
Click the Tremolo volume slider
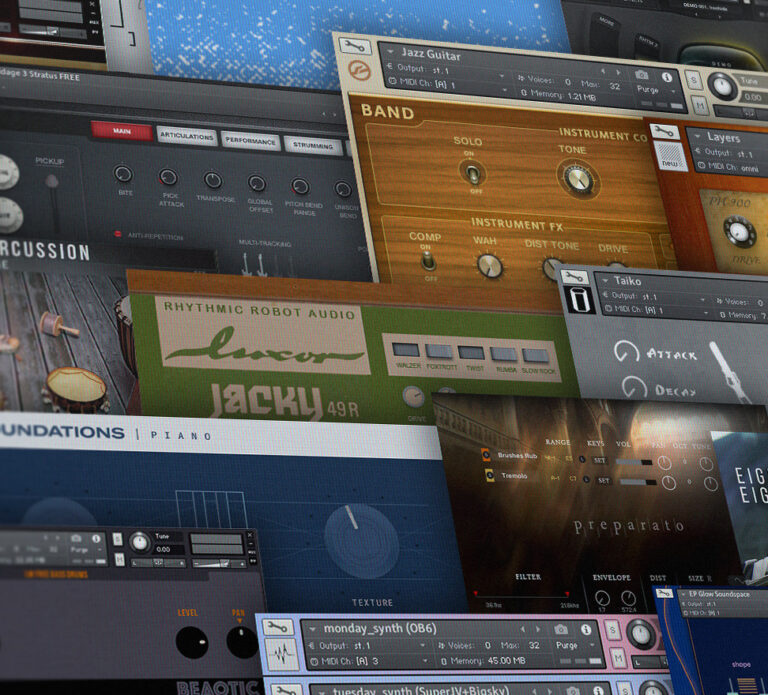tap(638, 482)
